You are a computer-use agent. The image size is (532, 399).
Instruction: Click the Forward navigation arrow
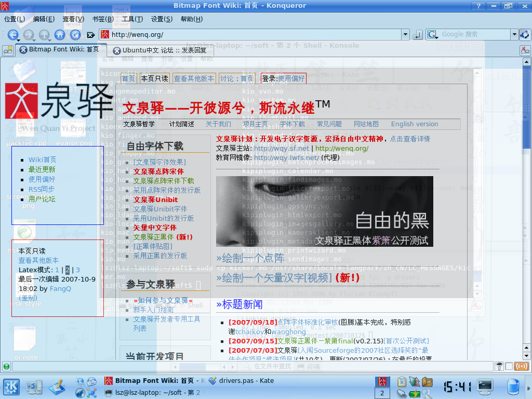click(28, 34)
